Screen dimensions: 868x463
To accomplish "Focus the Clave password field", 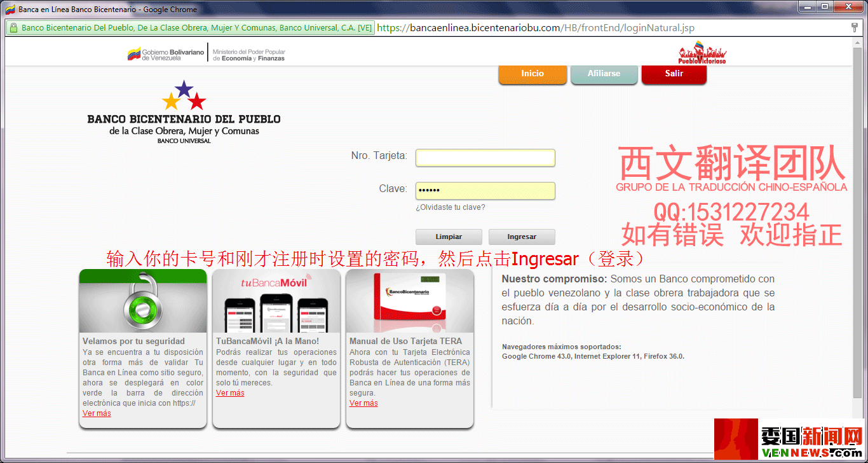I will pos(485,191).
